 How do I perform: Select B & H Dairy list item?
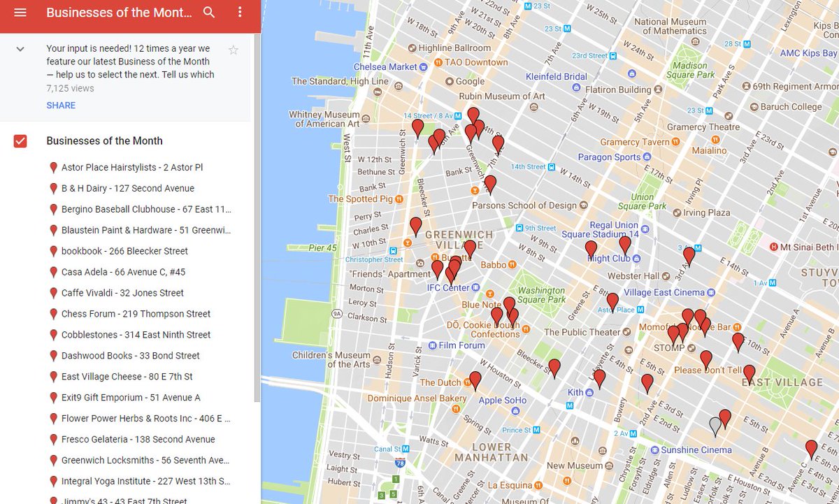pos(128,189)
